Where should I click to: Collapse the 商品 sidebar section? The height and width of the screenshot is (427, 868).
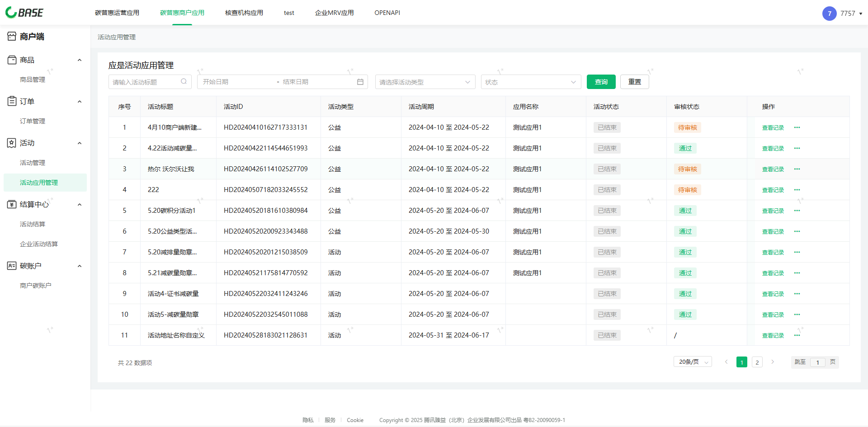[x=80, y=60]
